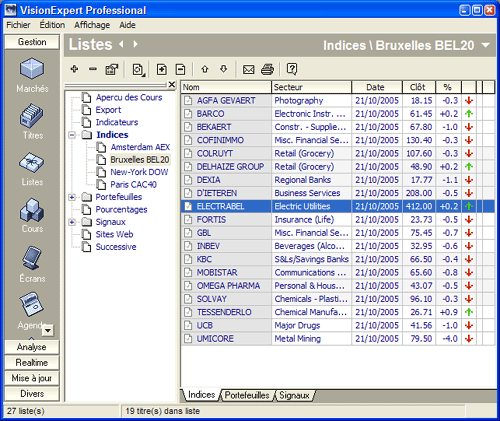The width and height of the screenshot is (500, 421).
Task: Click the Regional Banks sector cell
Action: pyautogui.click(x=312, y=180)
